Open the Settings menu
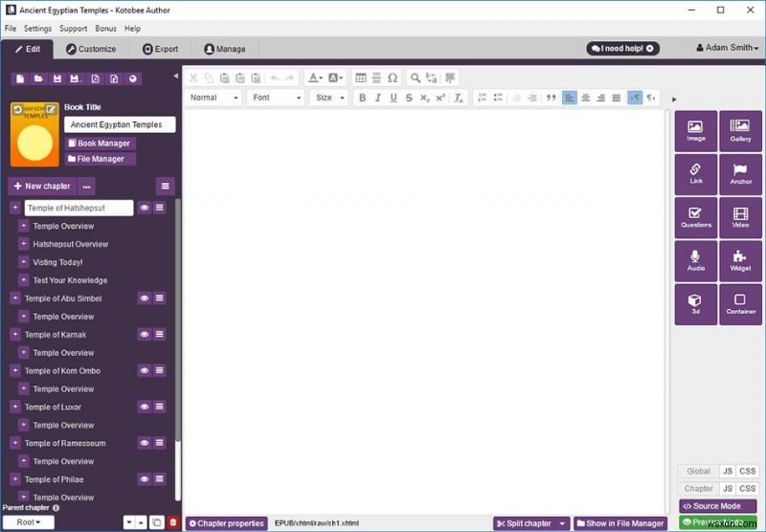 (37, 29)
